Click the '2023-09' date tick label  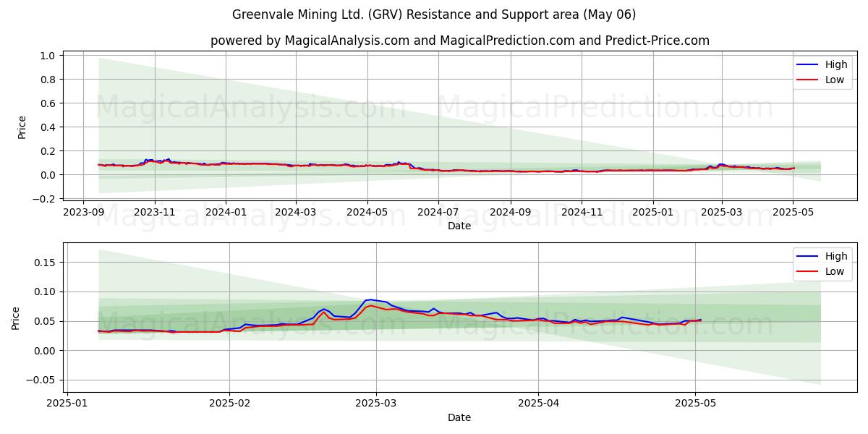[x=82, y=212]
